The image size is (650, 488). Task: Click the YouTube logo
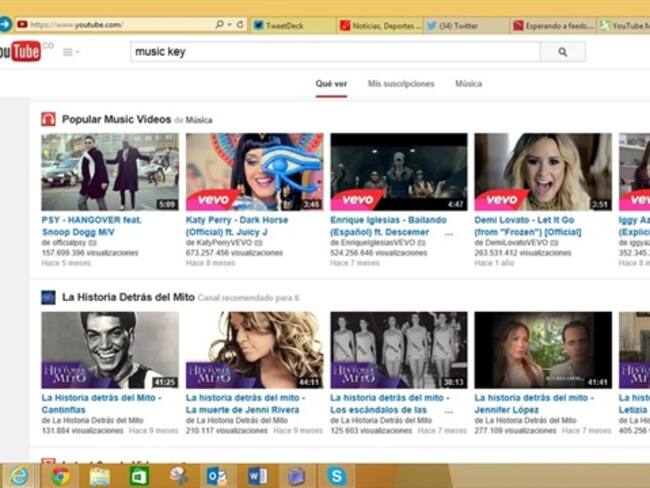[20, 51]
